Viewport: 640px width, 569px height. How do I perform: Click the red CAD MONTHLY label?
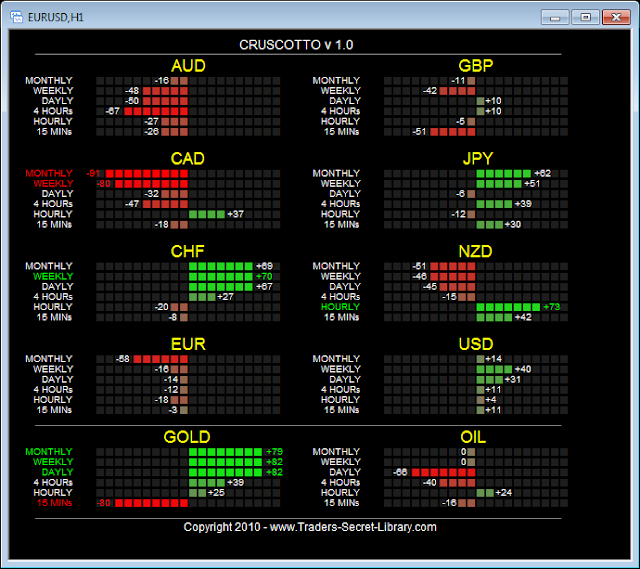[49, 173]
